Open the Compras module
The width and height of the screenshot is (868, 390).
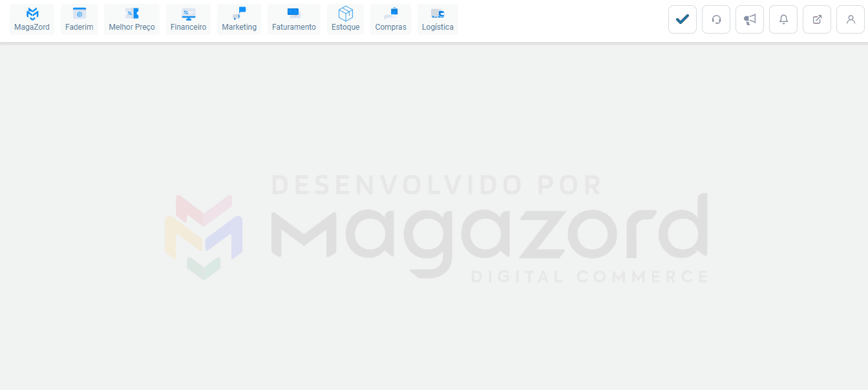coord(390,19)
